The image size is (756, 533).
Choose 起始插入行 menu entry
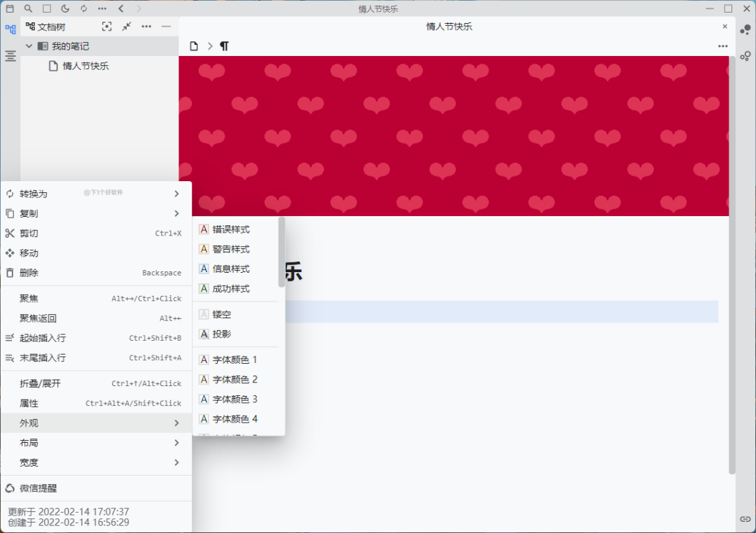pos(96,338)
